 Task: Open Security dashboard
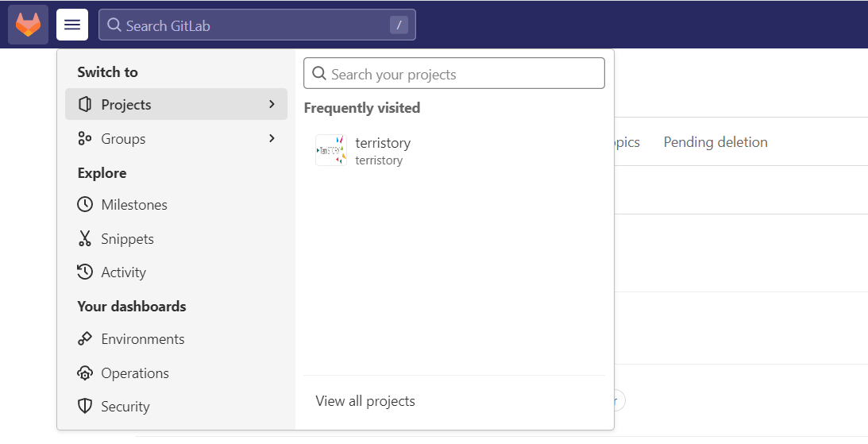pos(176,407)
